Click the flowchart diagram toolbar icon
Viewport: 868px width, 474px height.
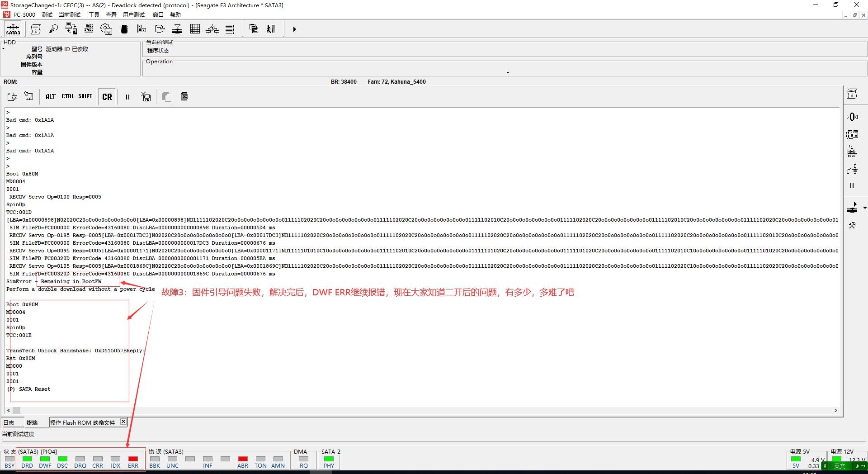tap(212, 29)
